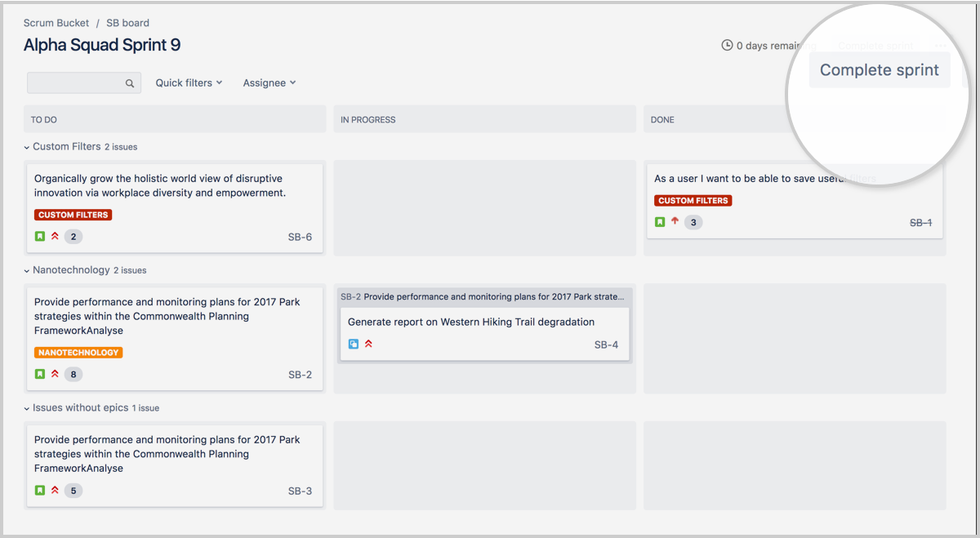
Task: Click the priority arrow icon on card SB-3
Action: pos(53,490)
